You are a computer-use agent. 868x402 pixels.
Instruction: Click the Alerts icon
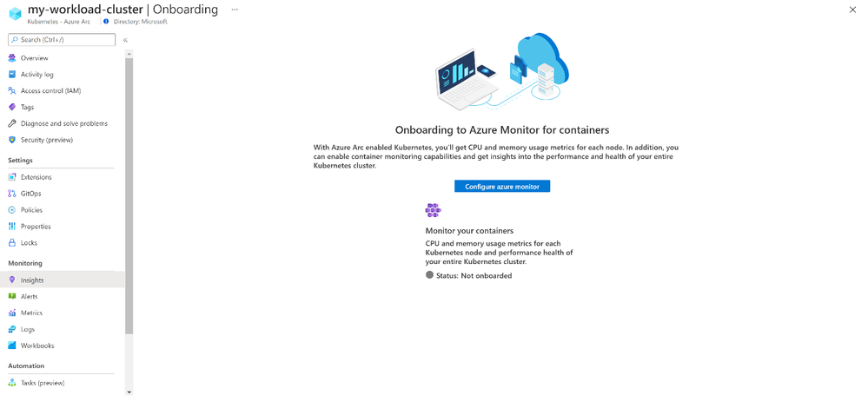12,296
